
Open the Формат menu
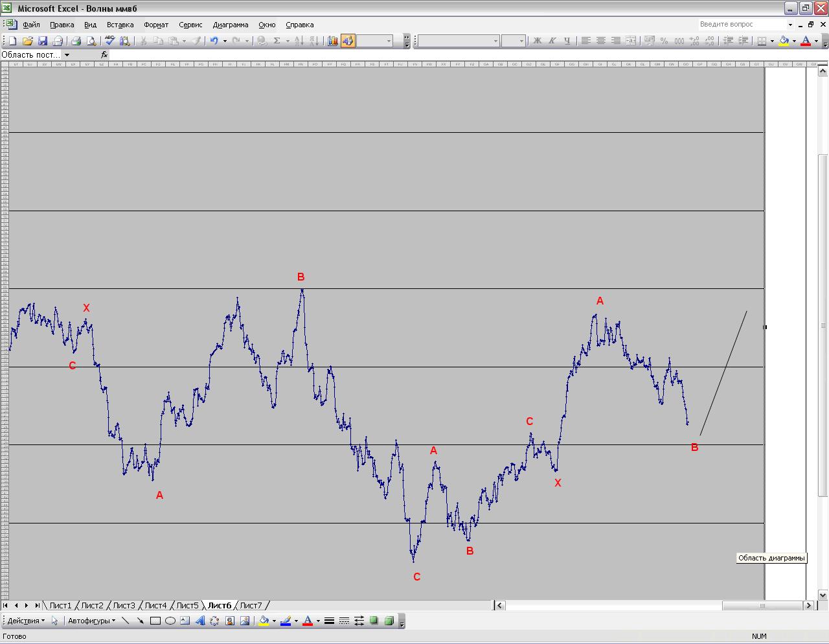tap(155, 25)
